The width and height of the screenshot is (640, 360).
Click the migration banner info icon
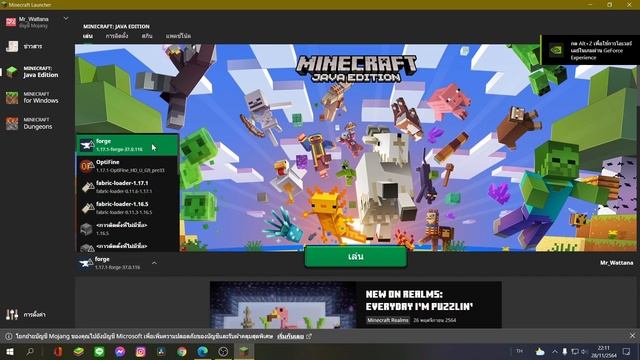[9, 336]
